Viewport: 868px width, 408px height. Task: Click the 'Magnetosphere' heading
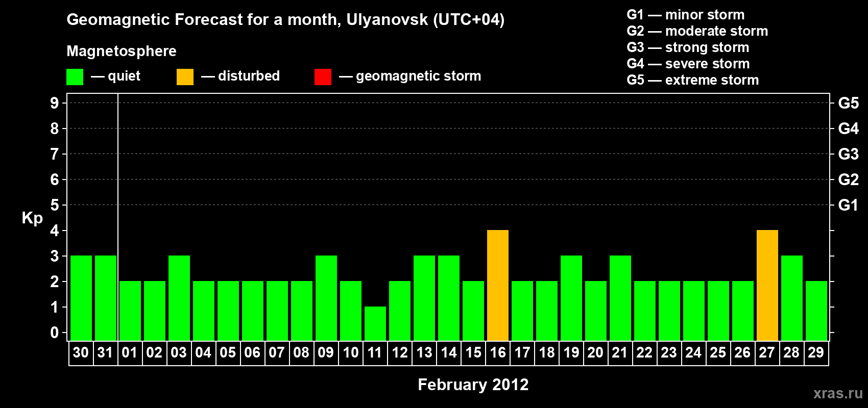(122, 51)
